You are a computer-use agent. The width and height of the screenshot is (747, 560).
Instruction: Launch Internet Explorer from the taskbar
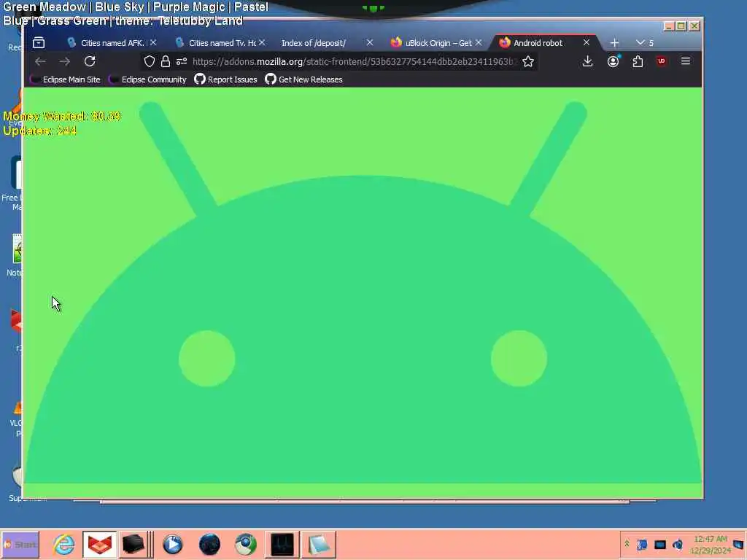[64, 544]
